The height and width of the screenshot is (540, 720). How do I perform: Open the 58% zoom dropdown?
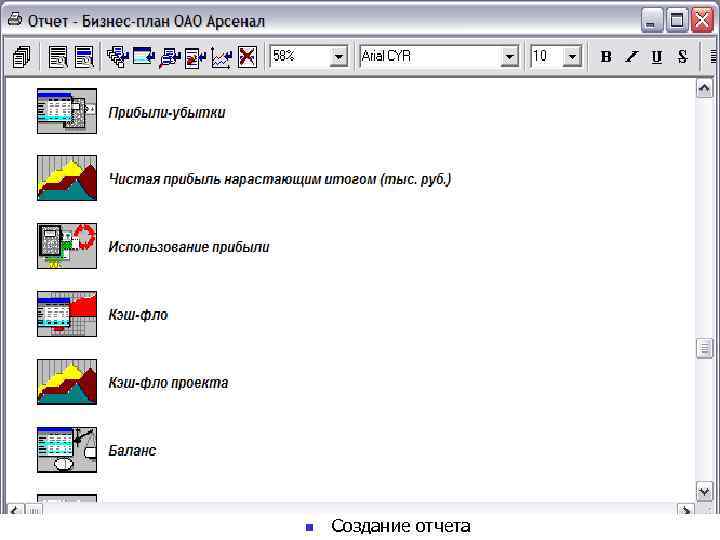[339, 57]
